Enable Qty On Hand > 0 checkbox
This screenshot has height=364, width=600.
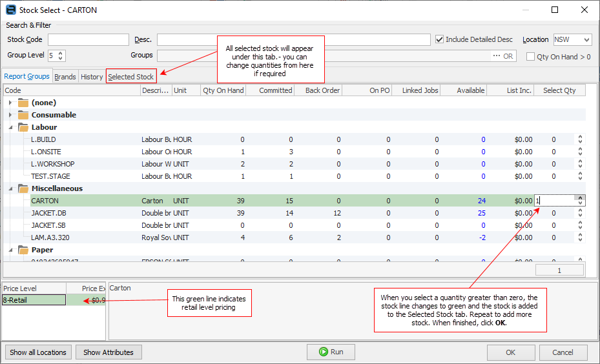(x=530, y=57)
